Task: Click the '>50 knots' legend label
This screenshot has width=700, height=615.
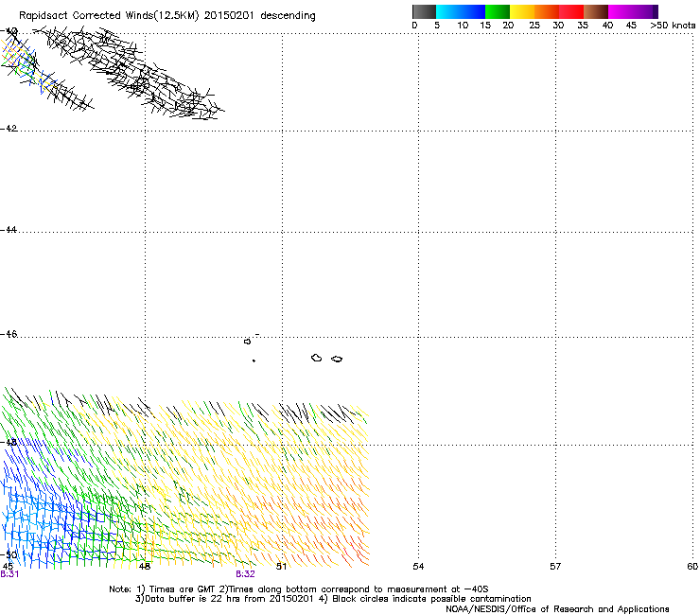Action: pyautogui.click(x=673, y=26)
